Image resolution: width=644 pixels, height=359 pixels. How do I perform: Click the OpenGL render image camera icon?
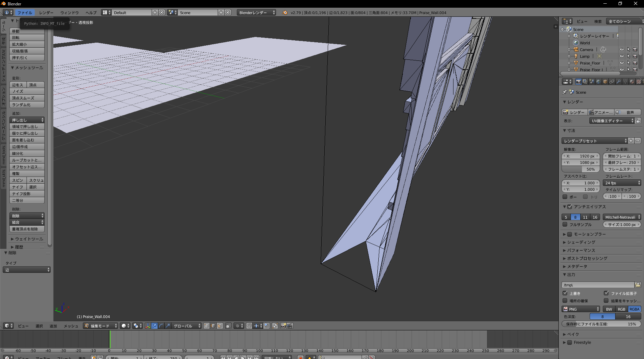point(283,326)
